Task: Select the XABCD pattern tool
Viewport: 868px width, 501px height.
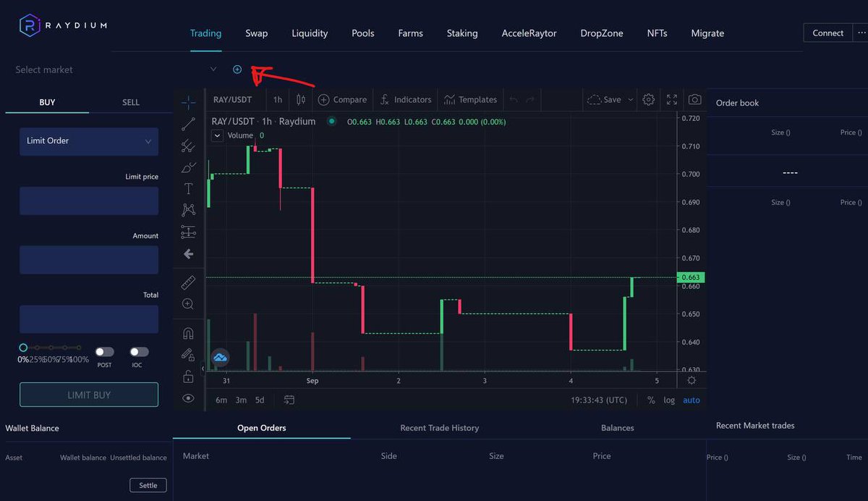Action: click(188, 210)
